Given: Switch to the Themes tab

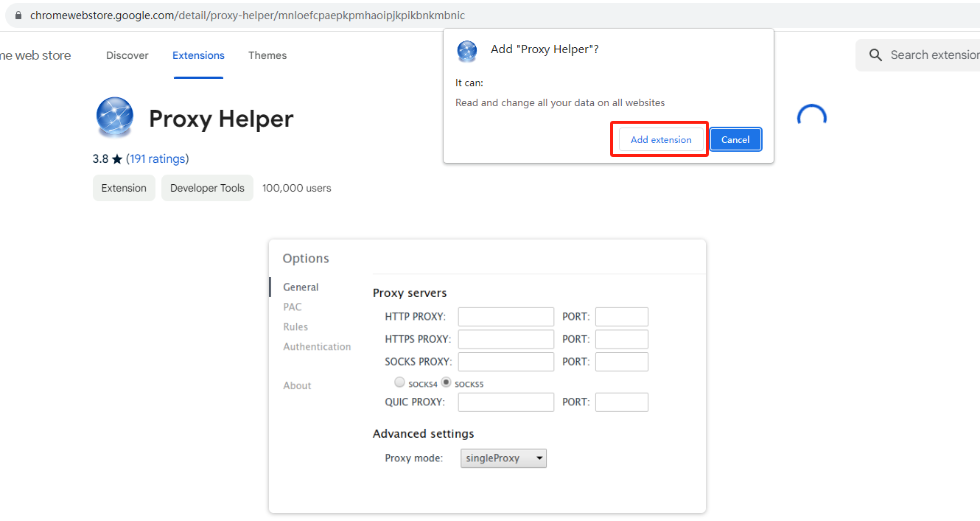Looking at the screenshot, I should pyautogui.click(x=267, y=55).
